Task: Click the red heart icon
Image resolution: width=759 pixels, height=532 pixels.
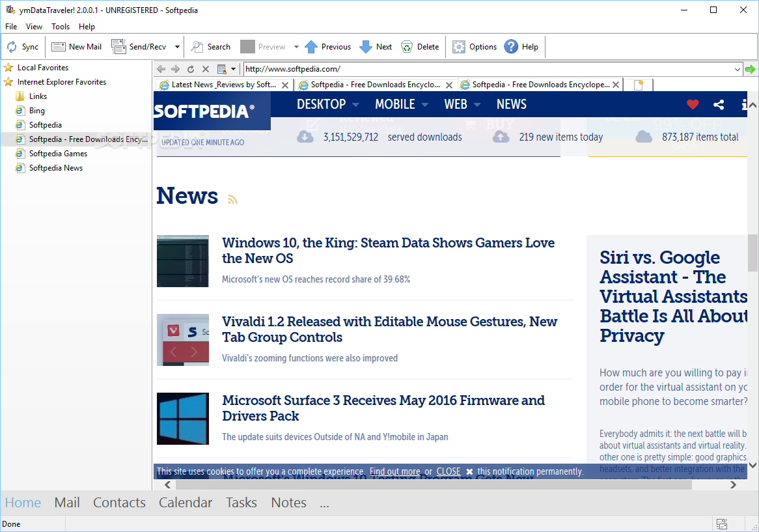Action: 693,104
